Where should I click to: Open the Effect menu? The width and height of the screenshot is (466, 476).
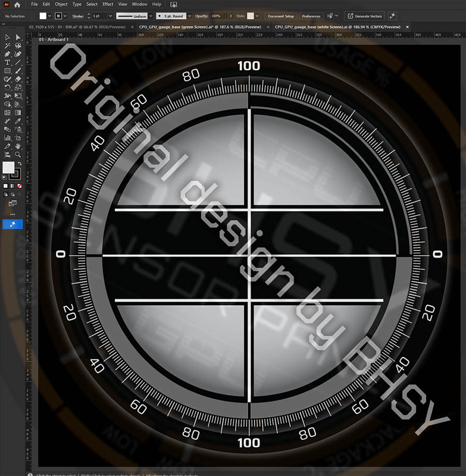point(108,4)
